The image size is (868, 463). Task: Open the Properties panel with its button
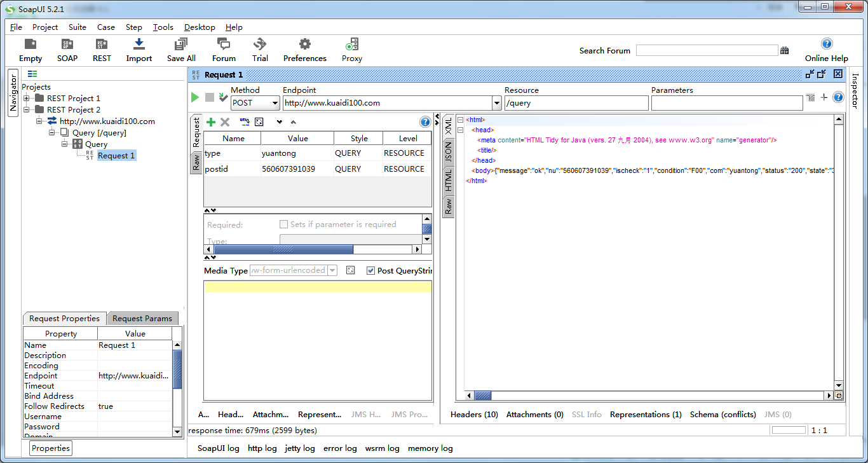50,448
